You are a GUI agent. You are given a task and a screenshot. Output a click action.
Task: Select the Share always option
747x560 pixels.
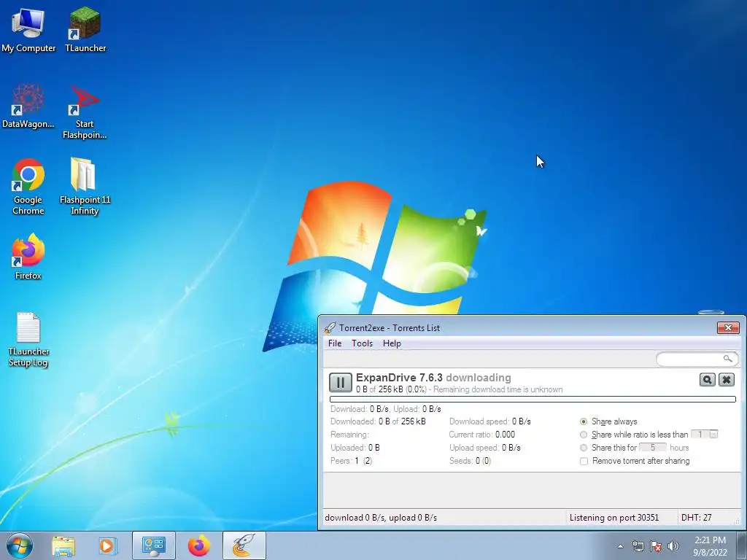(x=584, y=421)
